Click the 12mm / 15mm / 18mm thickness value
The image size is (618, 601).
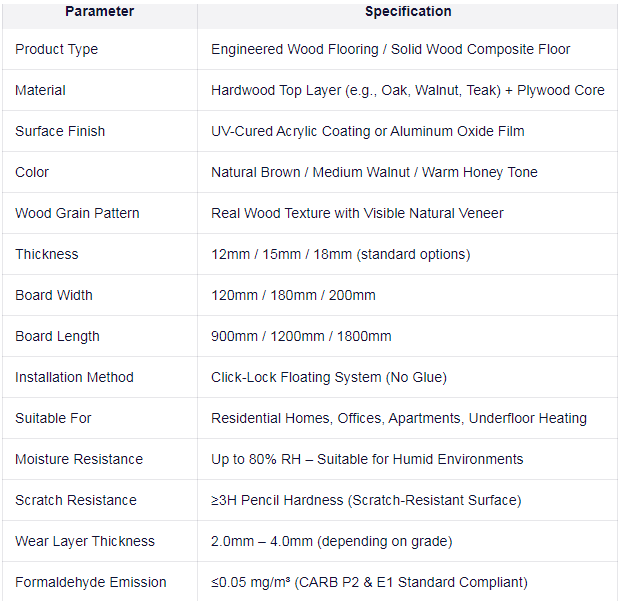click(x=341, y=254)
